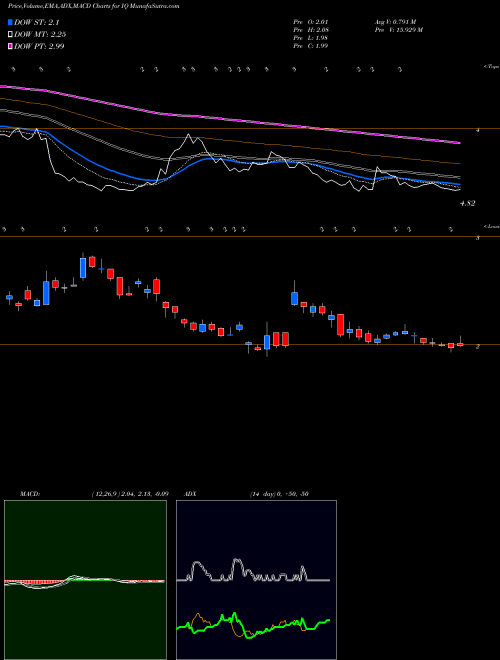Click axis label 2 on the candlestick chart
500x660 pixels.
pyautogui.click(x=478, y=347)
